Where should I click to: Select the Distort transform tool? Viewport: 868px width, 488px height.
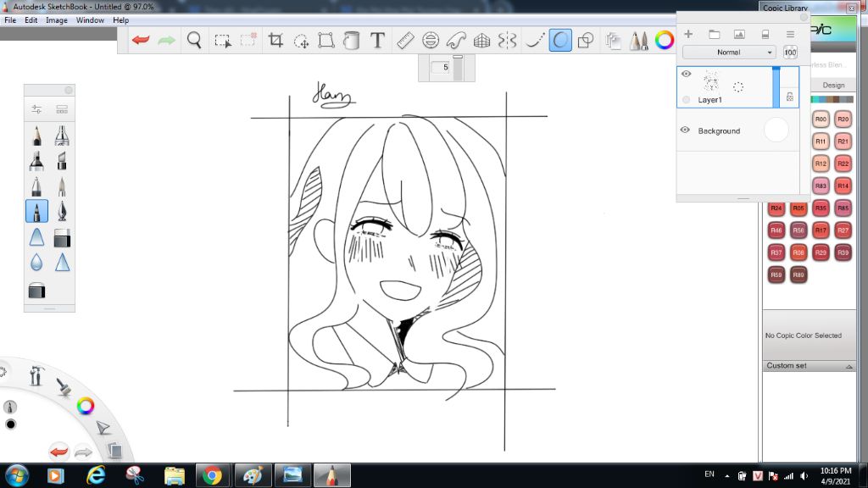(x=326, y=40)
